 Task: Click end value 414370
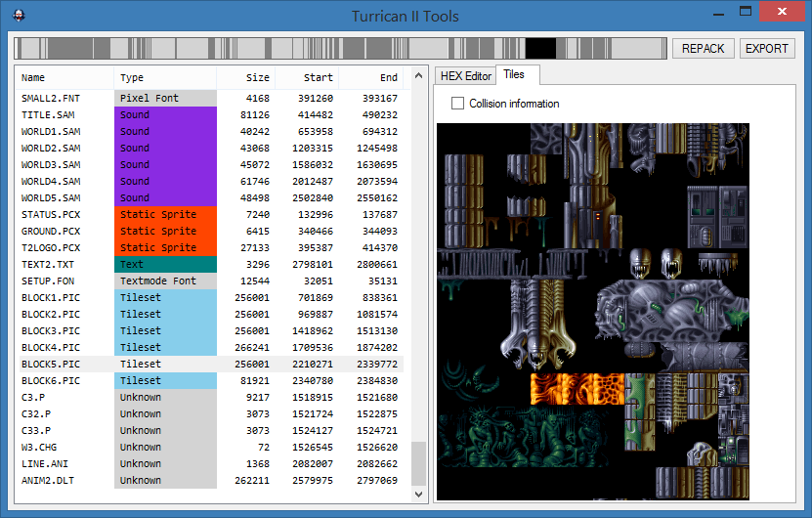click(x=380, y=247)
